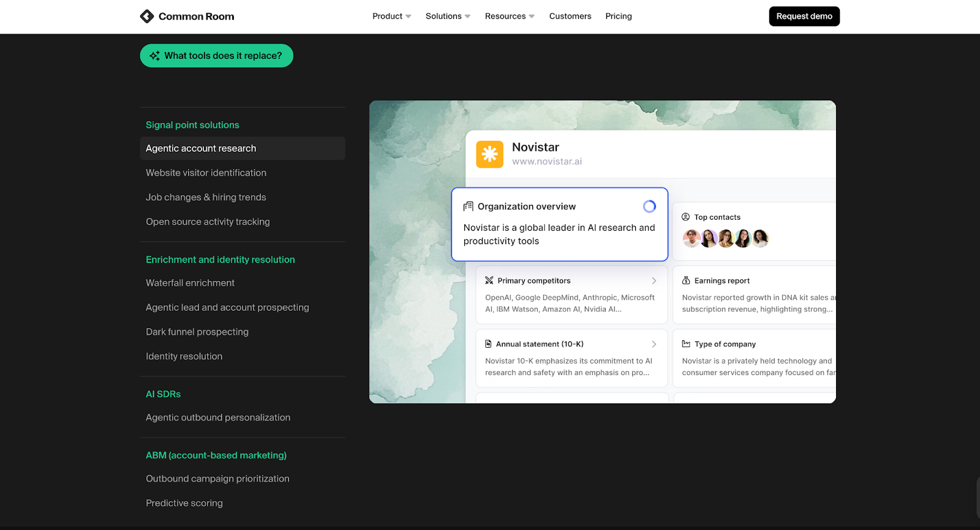Screen dimensions: 980x530
Task: Click the Novistar company name
Action: [x=535, y=147]
